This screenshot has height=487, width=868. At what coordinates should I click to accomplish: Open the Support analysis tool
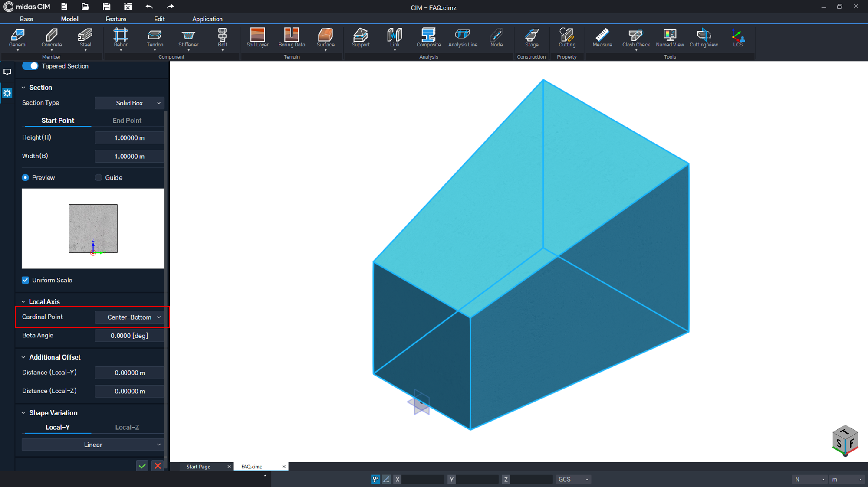(361, 38)
